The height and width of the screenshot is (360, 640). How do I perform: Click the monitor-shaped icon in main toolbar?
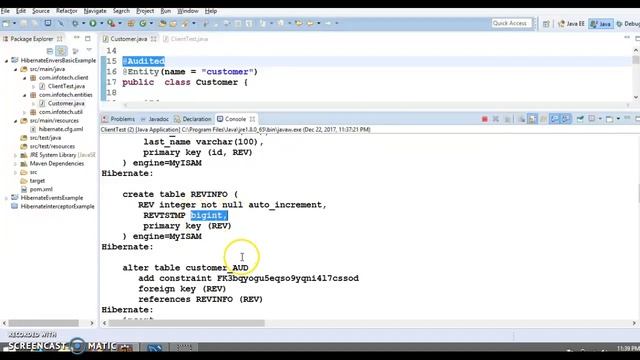pos(48,23)
